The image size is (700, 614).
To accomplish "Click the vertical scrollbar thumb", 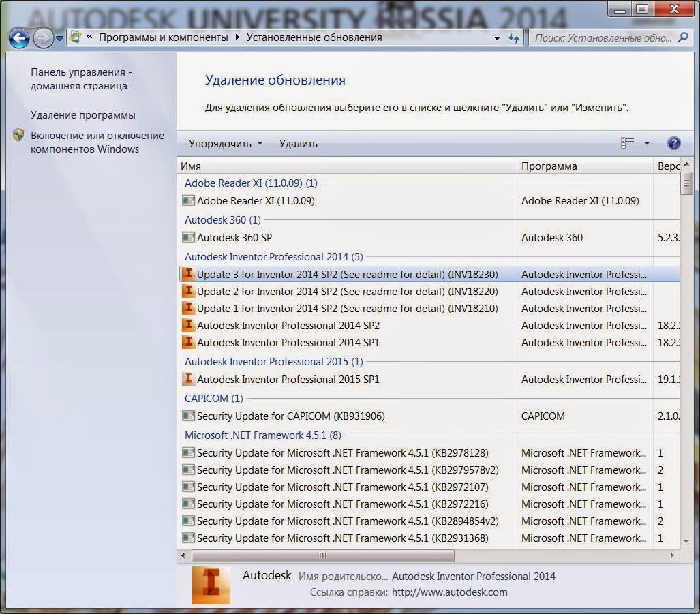I will (686, 183).
